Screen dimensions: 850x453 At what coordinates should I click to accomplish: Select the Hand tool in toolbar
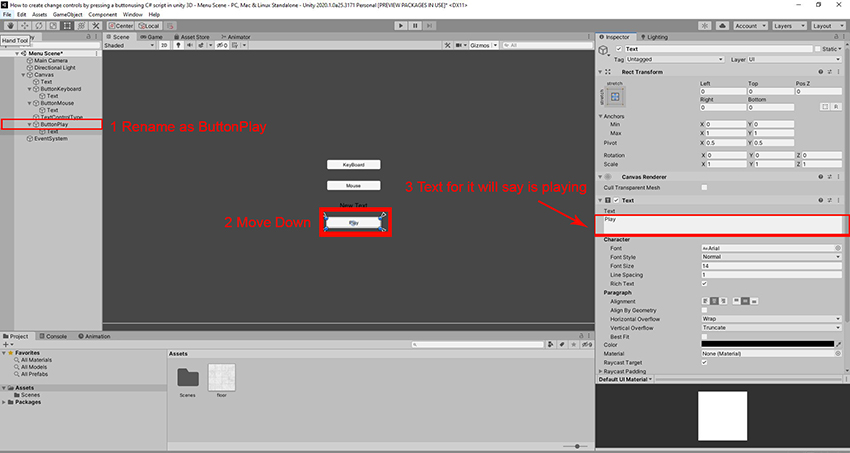pos(10,25)
